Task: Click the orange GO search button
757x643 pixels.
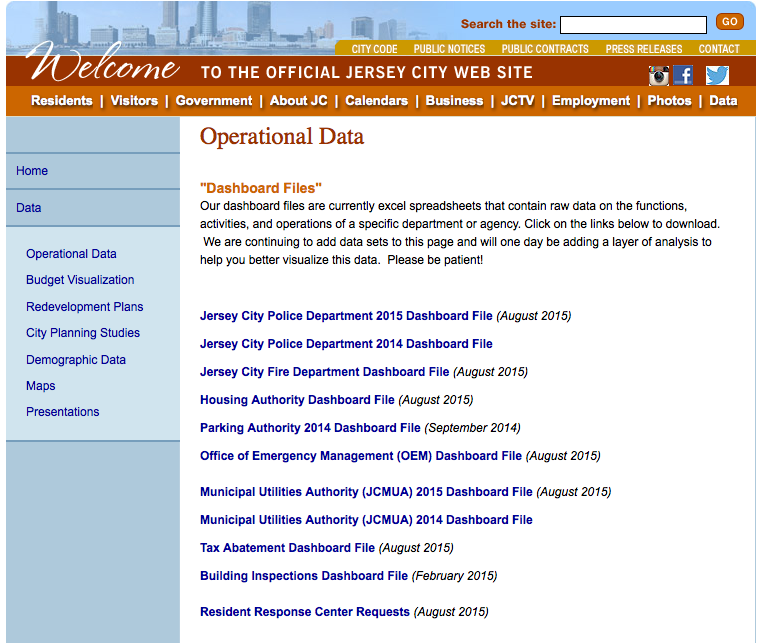Action: tap(729, 22)
